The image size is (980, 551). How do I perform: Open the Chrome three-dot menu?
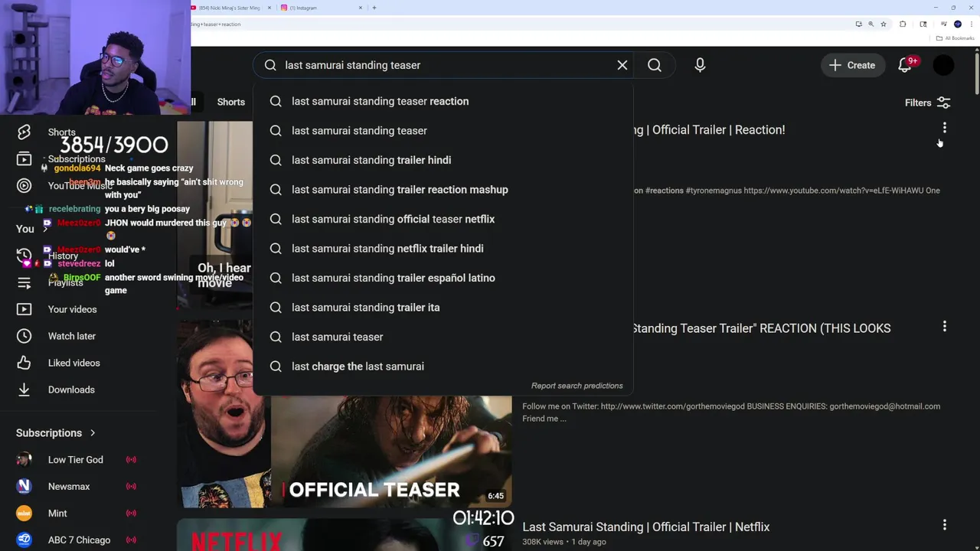(972, 24)
